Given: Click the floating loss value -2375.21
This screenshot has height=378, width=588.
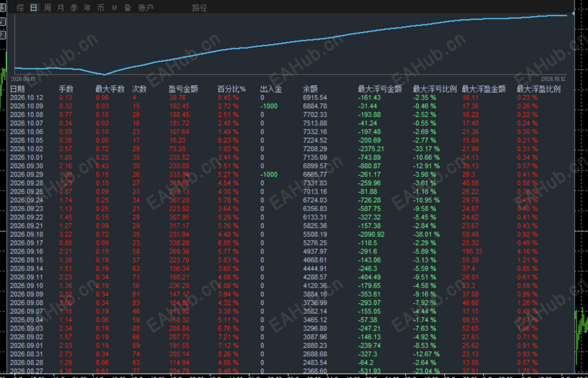Looking at the screenshot, I should 371,149.
